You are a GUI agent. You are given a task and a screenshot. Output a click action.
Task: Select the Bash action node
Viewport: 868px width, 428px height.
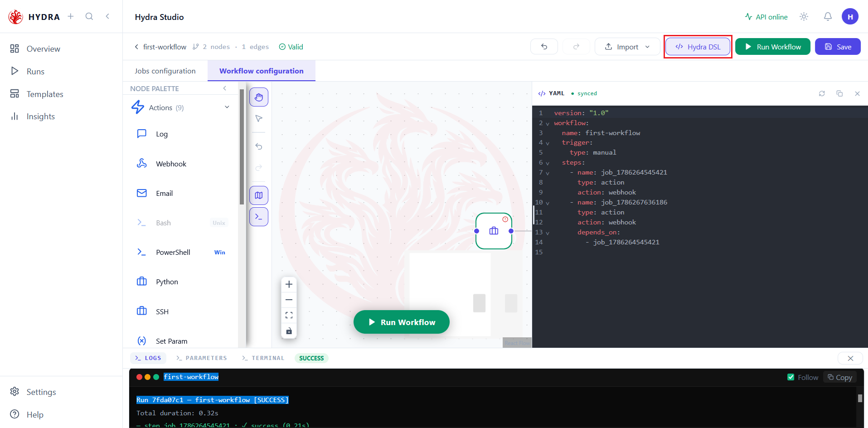coord(181,223)
